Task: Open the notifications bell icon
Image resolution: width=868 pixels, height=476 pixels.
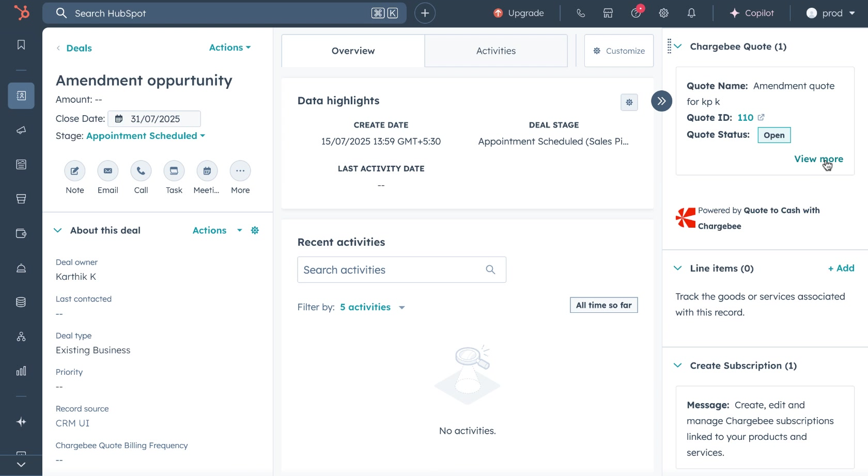Action: click(x=691, y=13)
